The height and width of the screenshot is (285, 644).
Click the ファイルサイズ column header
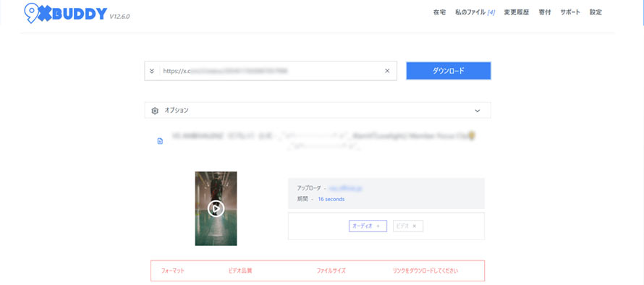point(331,271)
